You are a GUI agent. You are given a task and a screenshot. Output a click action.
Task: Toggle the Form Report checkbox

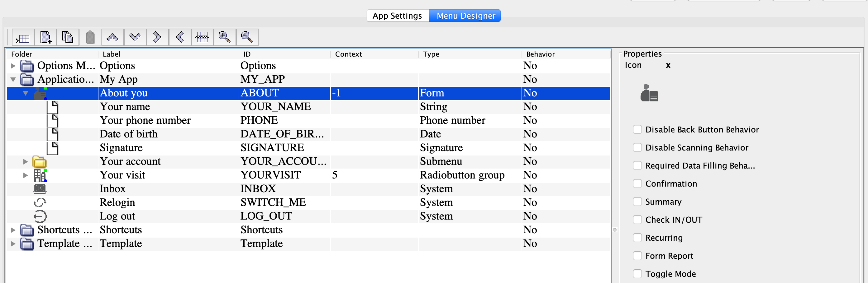click(637, 256)
